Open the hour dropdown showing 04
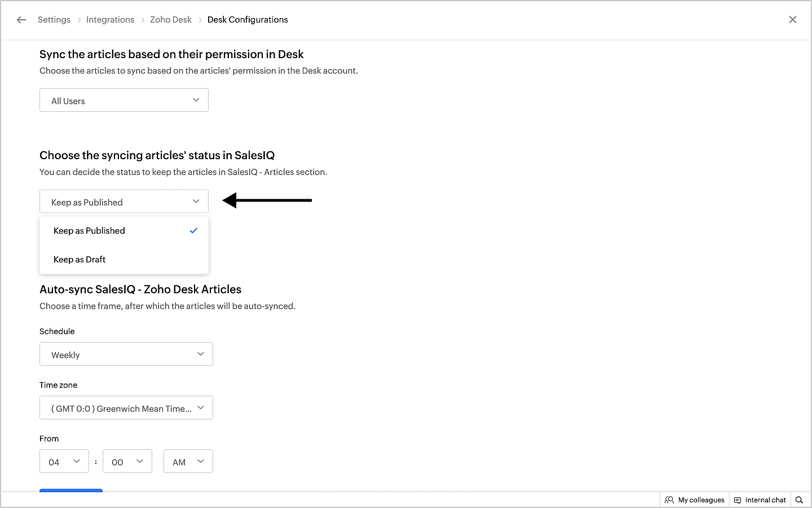 (x=64, y=462)
